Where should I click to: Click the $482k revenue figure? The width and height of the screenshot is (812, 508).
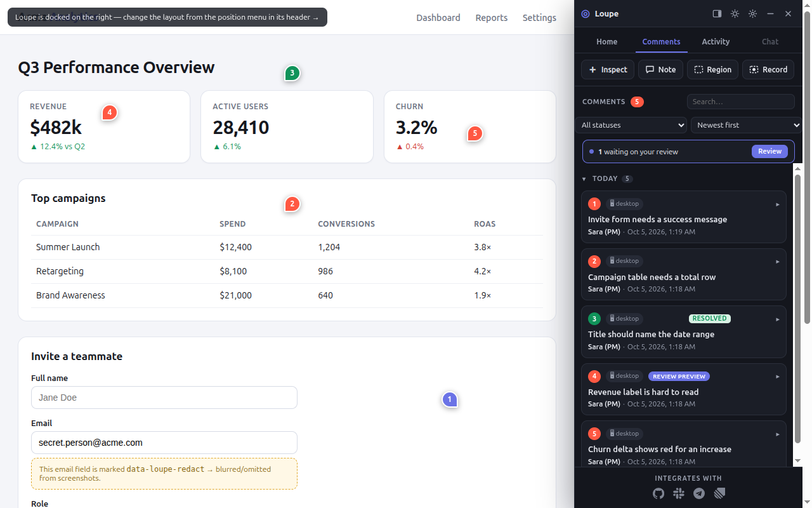[56, 128]
